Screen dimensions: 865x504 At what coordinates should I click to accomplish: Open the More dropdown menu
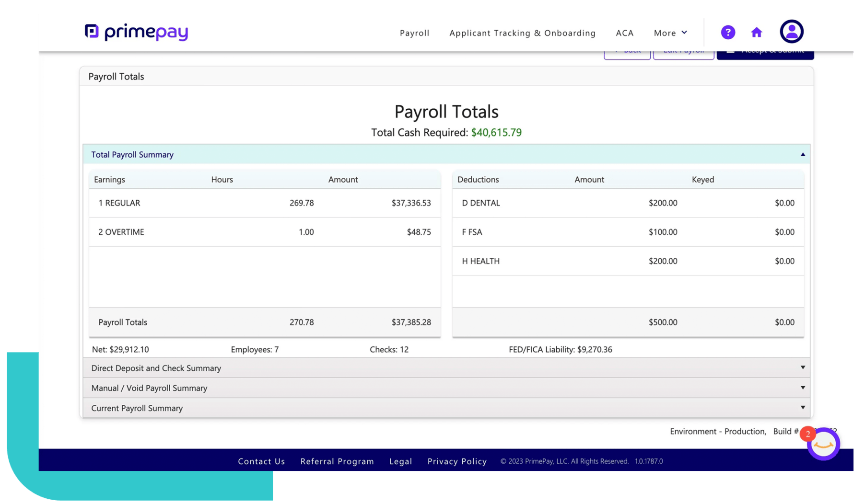click(x=670, y=33)
